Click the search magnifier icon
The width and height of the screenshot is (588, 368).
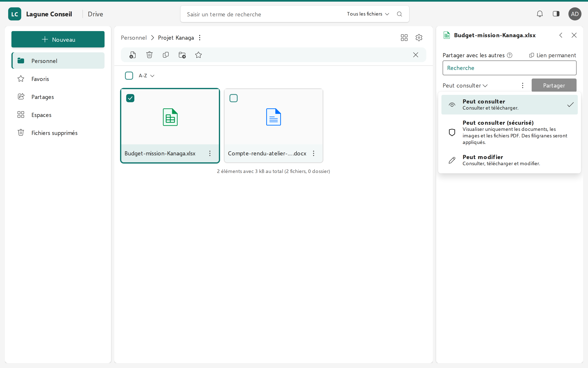(x=399, y=14)
